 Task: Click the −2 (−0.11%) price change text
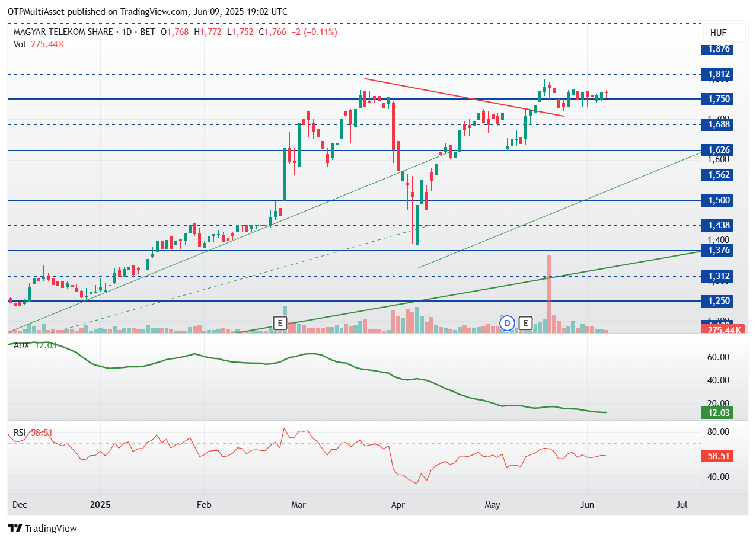click(x=314, y=32)
